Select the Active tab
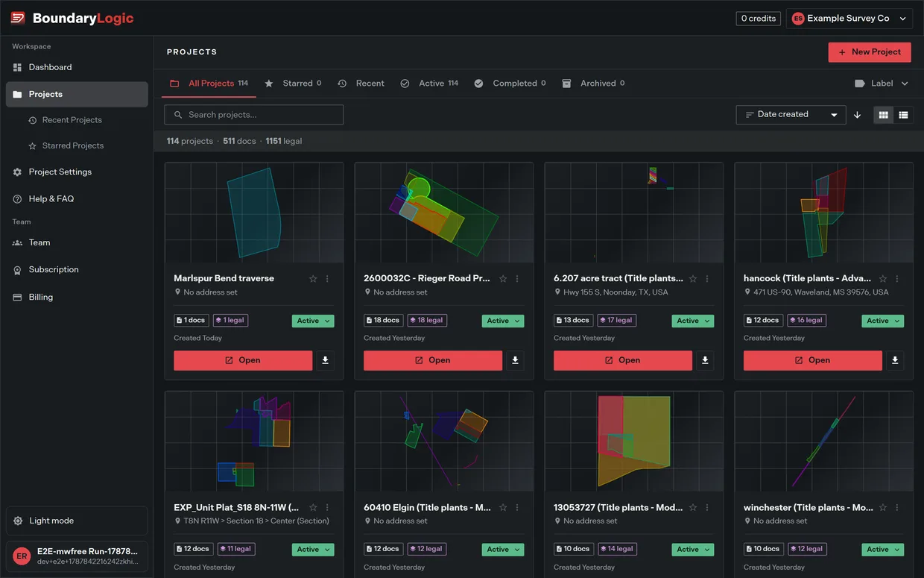This screenshot has height=578, width=924. tap(430, 84)
